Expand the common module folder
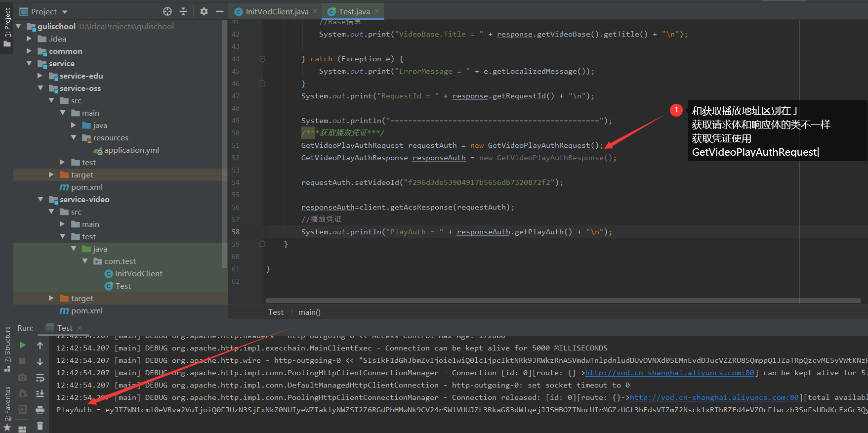Screen dimensions: 868x433 click(29, 51)
